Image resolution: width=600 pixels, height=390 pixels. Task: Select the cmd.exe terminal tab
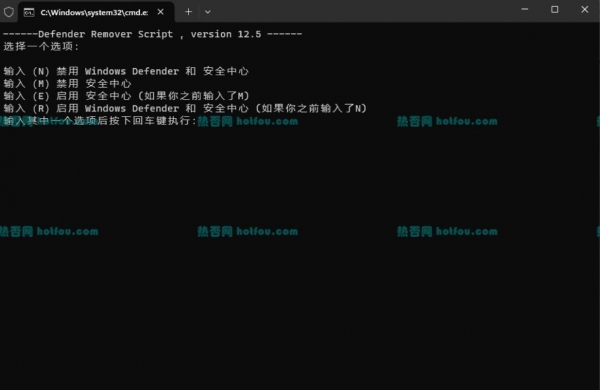tap(96, 12)
